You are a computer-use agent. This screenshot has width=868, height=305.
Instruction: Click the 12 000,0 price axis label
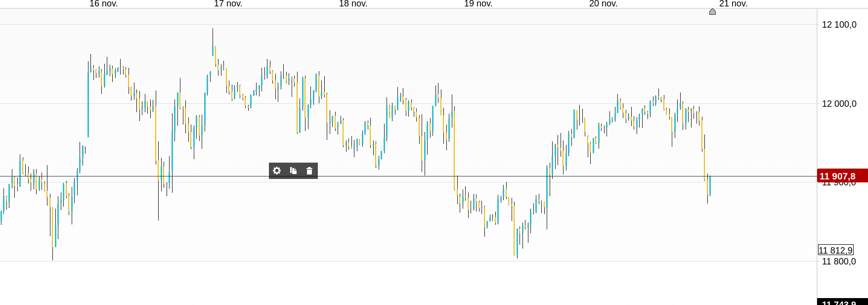839,104
